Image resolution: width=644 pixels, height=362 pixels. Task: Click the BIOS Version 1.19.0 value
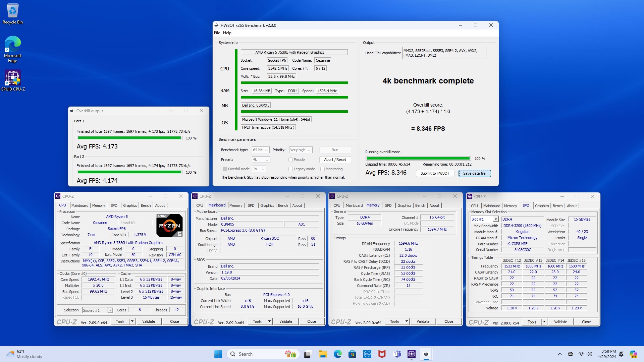coord(270,272)
